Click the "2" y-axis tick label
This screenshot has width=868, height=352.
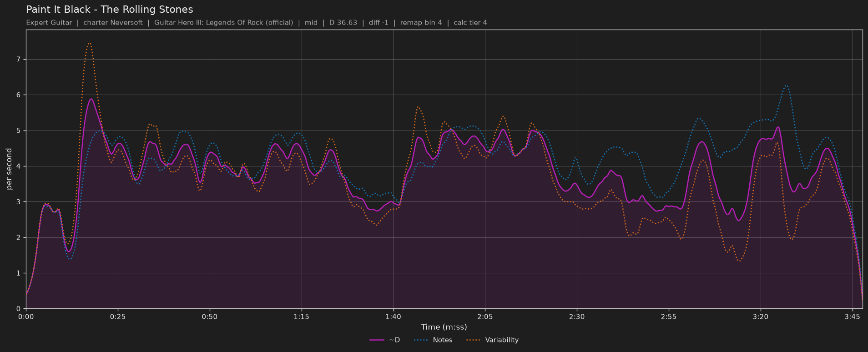(x=19, y=237)
